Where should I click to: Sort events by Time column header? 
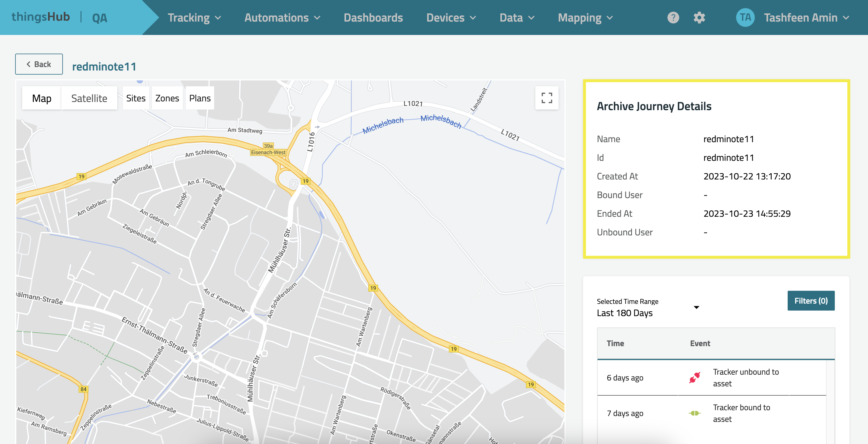(x=615, y=343)
